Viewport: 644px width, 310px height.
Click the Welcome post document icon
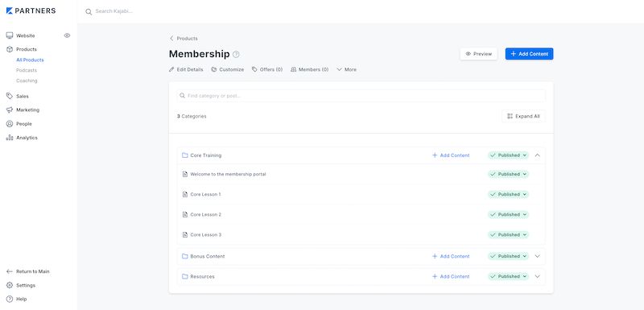(x=185, y=174)
